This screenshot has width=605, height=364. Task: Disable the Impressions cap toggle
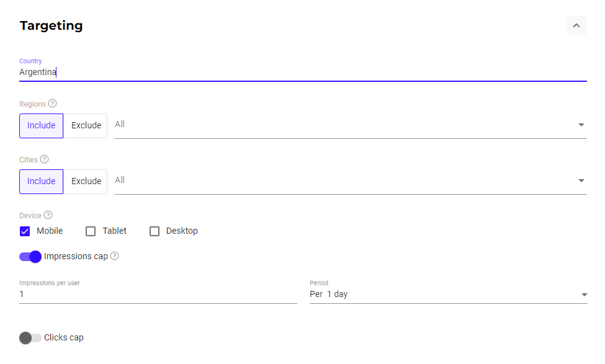click(x=30, y=256)
